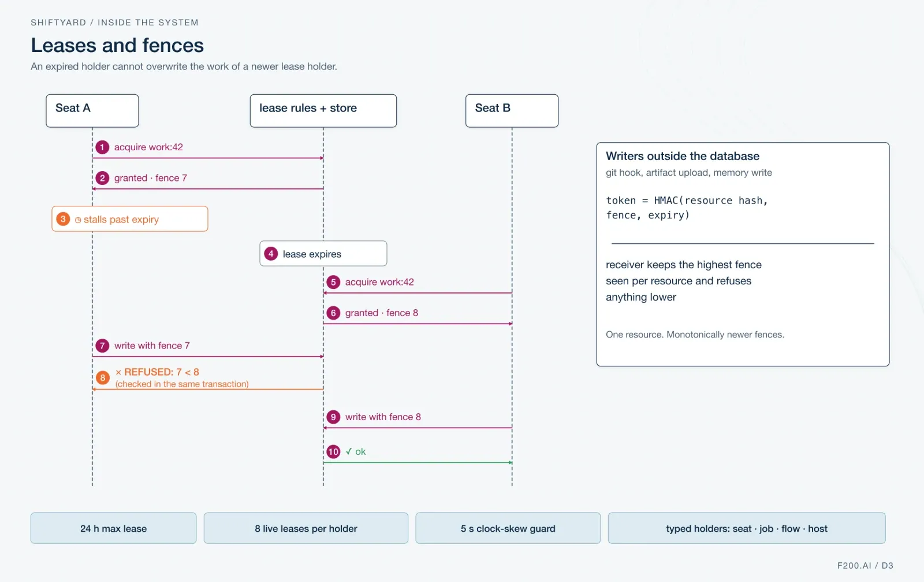
Task: Click 'Writers outside the database' heading
Action: point(683,156)
